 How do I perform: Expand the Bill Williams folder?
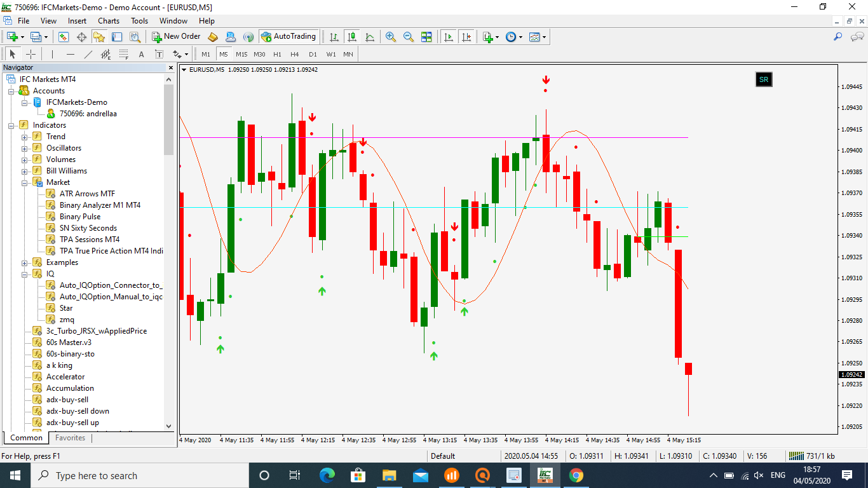[x=24, y=171]
